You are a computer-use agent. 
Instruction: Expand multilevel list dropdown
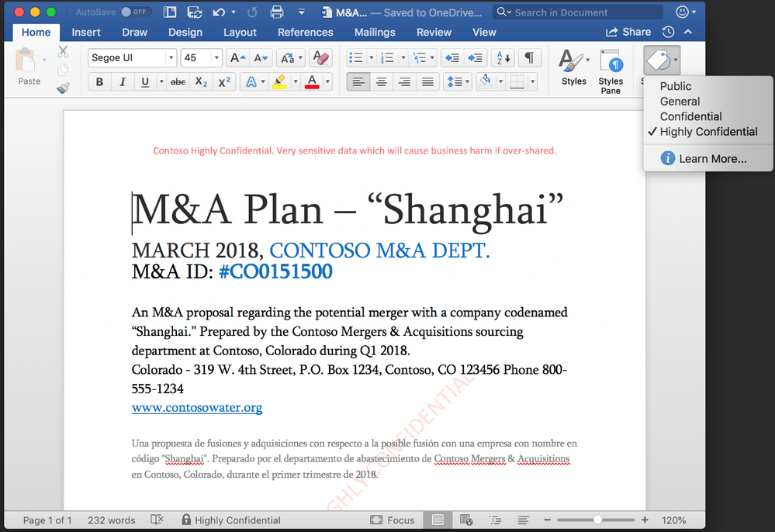click(432, 58)
